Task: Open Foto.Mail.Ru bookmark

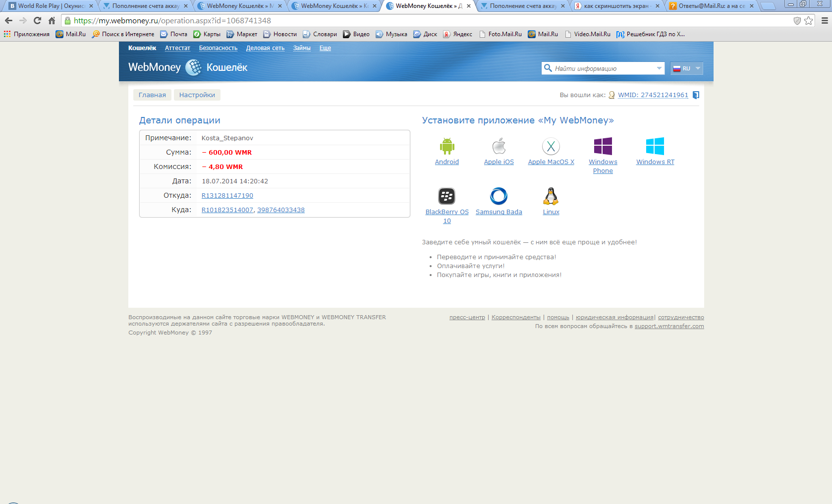Action: [500, 34]
